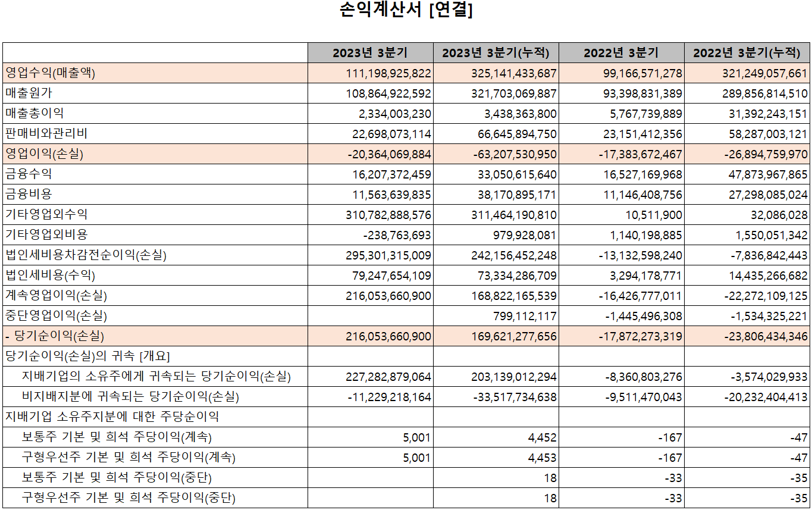Select the cell value -1,445,496,308

coord(644,317)
